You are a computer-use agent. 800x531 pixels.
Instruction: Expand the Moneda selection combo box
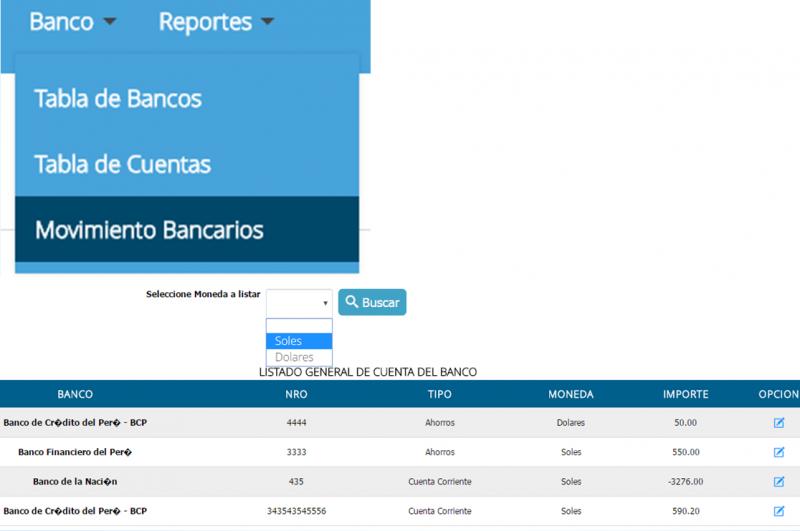[299, 302]
